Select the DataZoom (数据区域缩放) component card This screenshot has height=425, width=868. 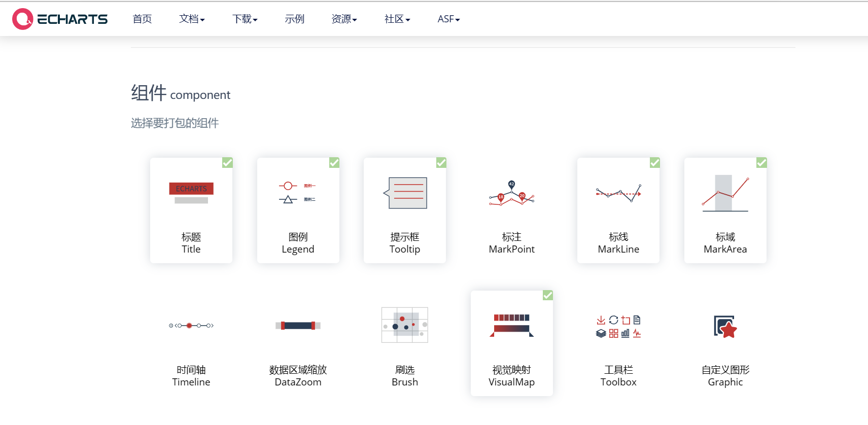(x=298, y=343)
